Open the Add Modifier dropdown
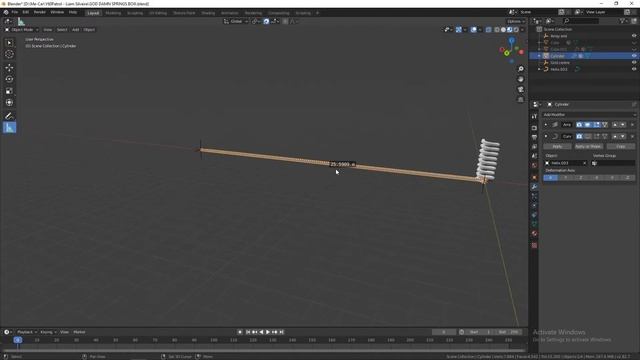 [x=589, y=115]
